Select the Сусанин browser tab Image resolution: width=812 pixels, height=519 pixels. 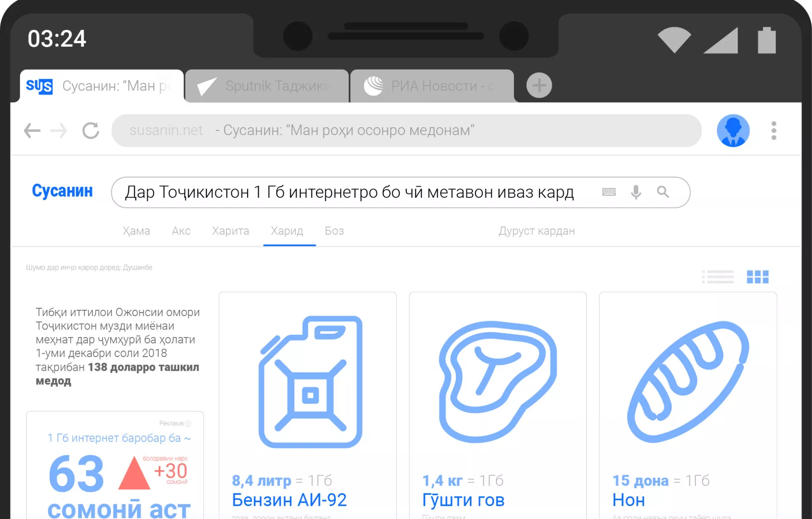[102, 86]
